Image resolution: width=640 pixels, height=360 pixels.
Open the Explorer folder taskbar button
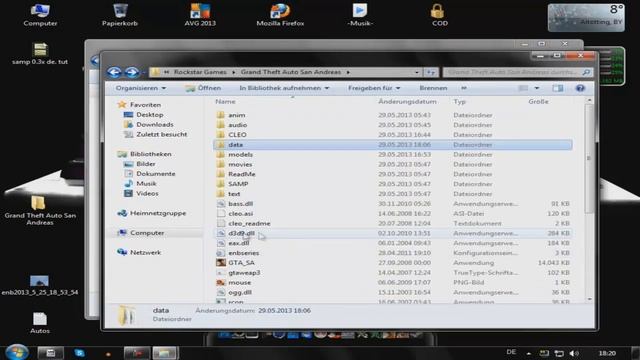point(164,353)
